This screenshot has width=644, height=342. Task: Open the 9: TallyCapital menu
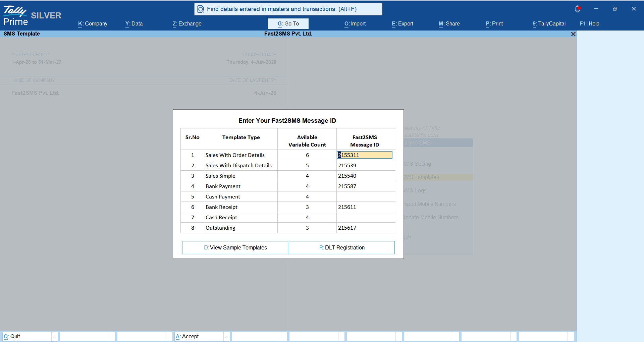coord(549,24)
